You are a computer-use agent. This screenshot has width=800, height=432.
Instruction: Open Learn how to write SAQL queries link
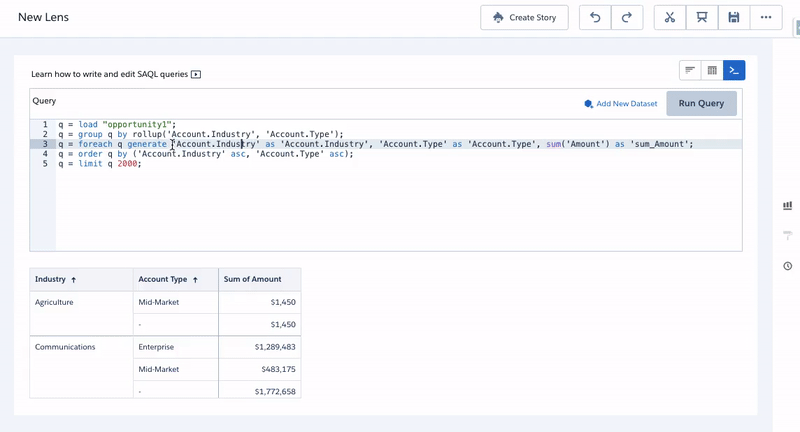[x=110, y=74]
